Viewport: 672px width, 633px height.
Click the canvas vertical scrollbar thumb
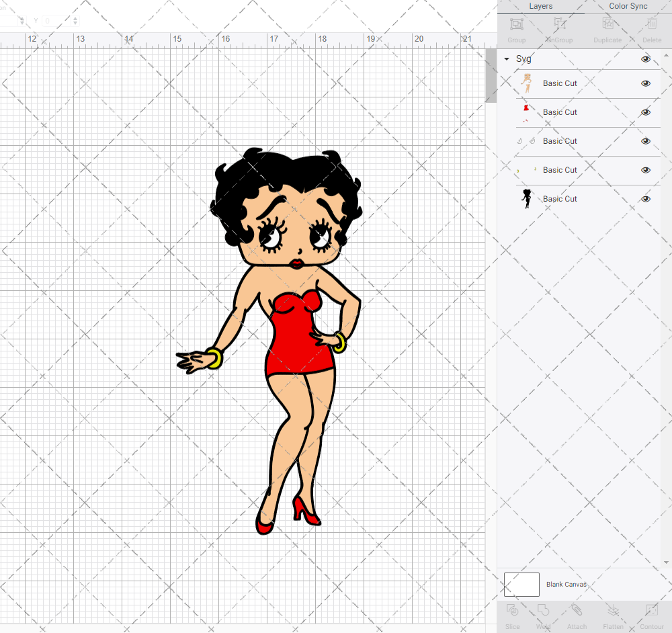click(x=491, y=75)
